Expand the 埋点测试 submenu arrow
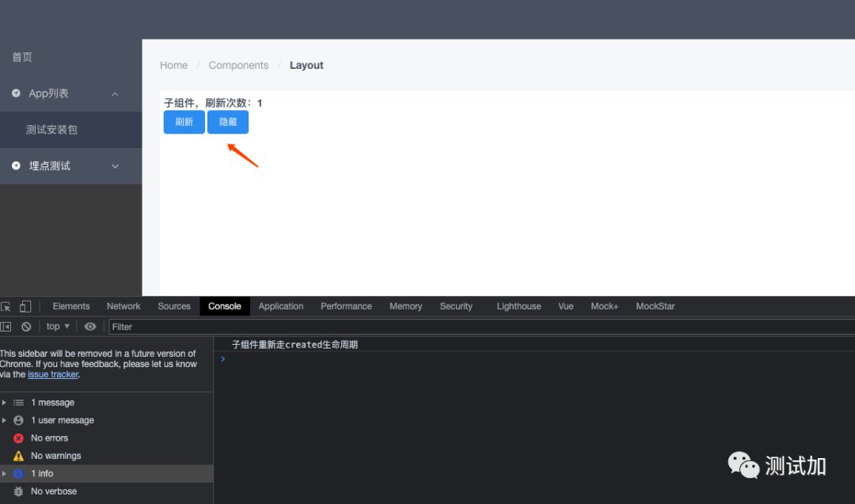The height and width of the screenshot is (504, 855). 115,166
